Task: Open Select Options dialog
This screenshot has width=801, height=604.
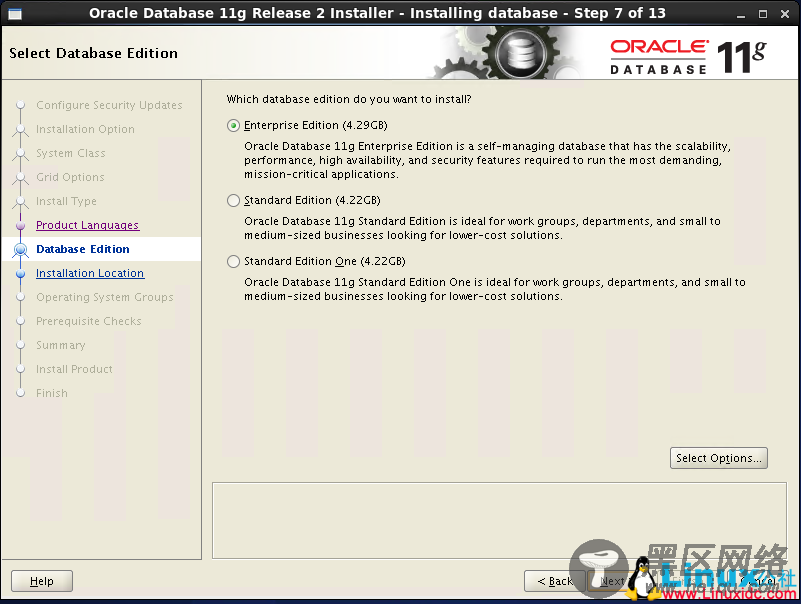Action: tap(718, 458)
